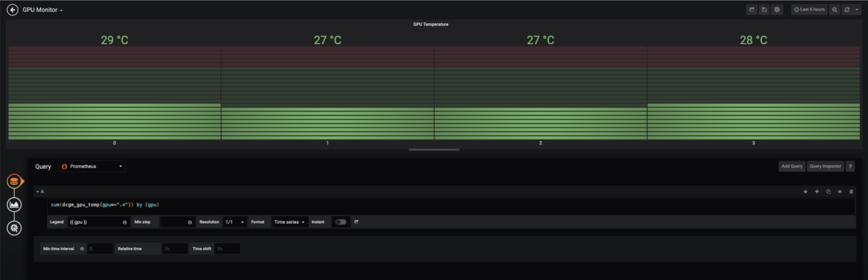868x280 pixels.
Task: Open the Visualization tab chart icon
Action: click(x=14, y=205)
